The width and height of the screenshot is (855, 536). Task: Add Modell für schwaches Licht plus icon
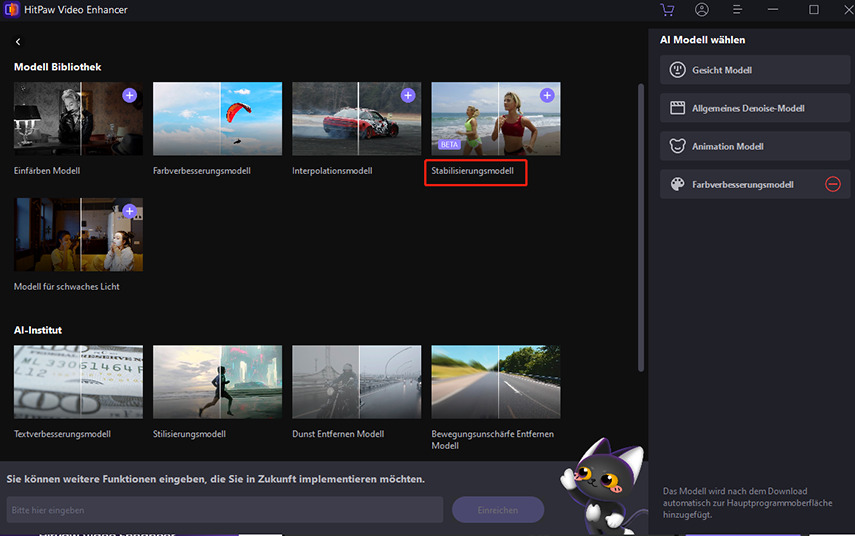click(129, 211)
